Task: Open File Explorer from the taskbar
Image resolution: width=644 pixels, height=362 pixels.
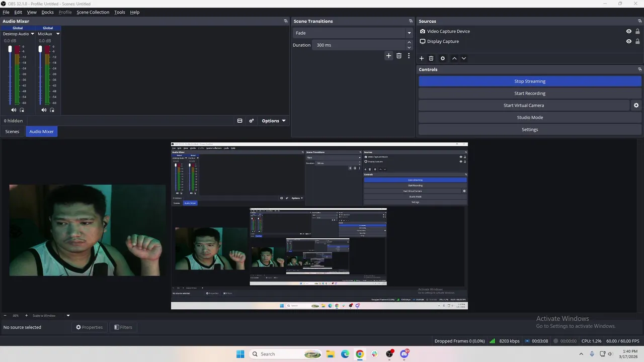Action: (330, 354)
